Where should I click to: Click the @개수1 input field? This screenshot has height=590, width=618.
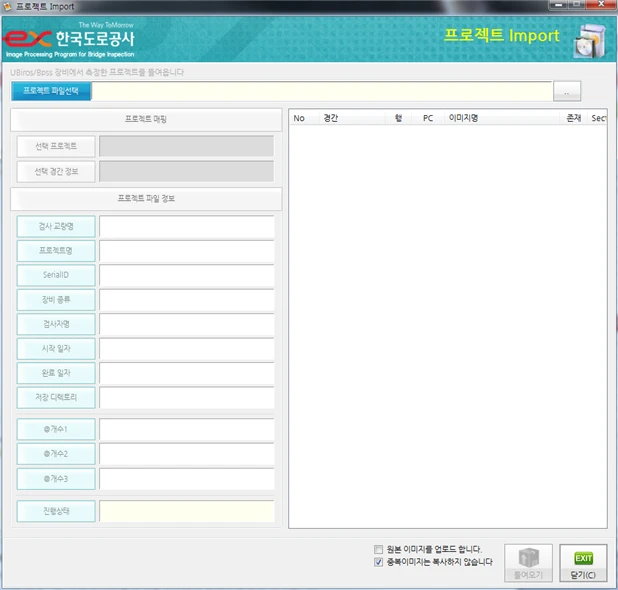[186, 429]
